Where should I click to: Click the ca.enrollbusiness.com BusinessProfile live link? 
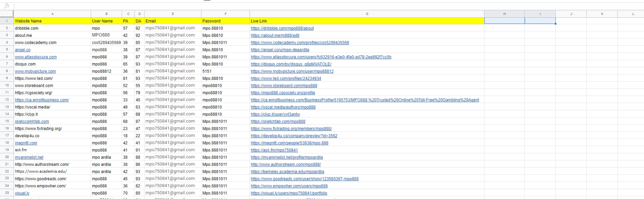[365, 100]
